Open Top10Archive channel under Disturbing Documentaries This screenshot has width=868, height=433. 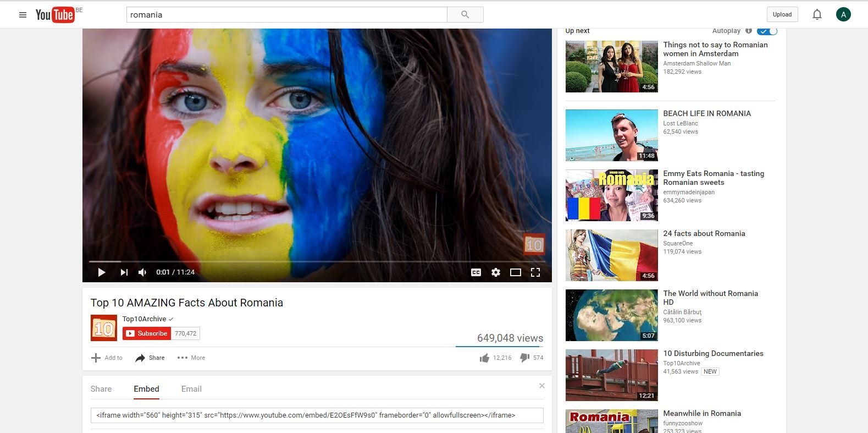[682, 363]
